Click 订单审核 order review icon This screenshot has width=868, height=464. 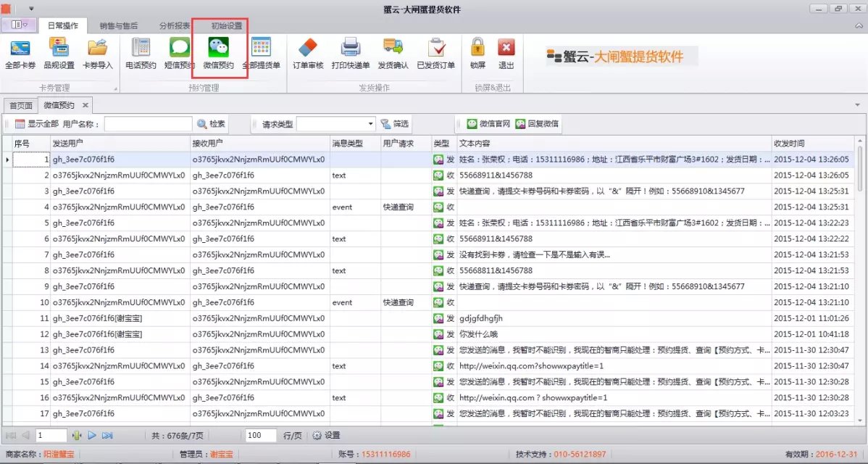308,54
